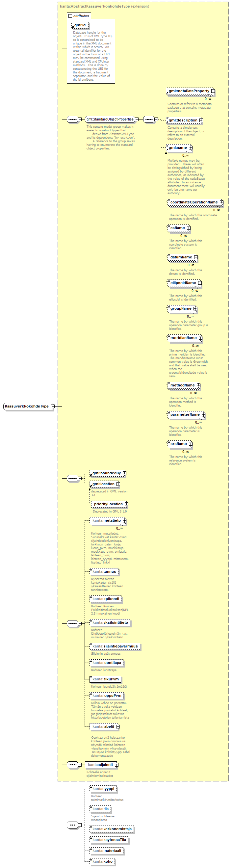Select kanta:tunnus element
This screenshot has width=232, height=868.
[x=104, y=572]
